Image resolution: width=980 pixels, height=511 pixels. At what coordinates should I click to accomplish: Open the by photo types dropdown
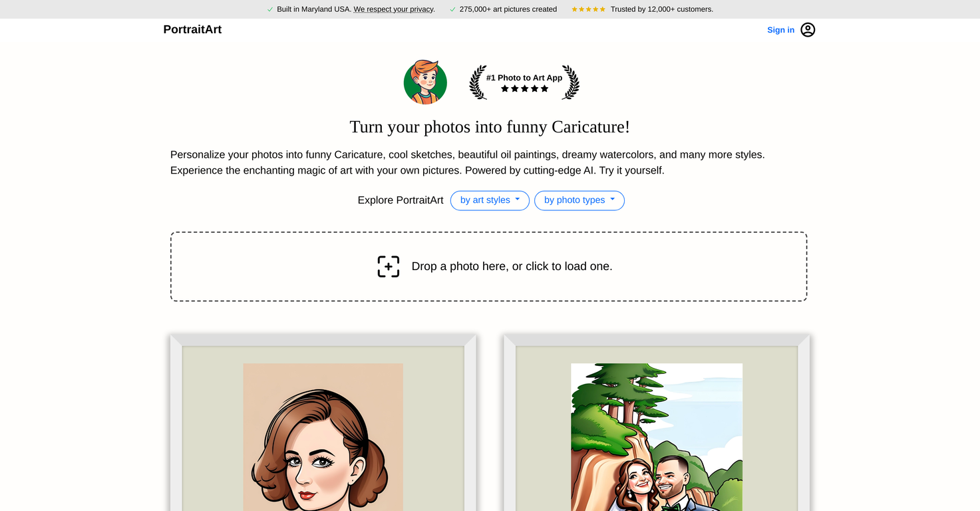pos(579,200)
